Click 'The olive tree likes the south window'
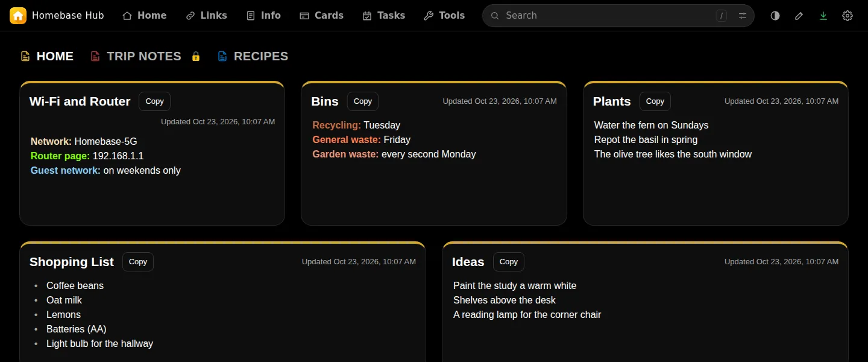Viewport: 868px width, 362px height. pyautogui.click(x=673, y=154)
